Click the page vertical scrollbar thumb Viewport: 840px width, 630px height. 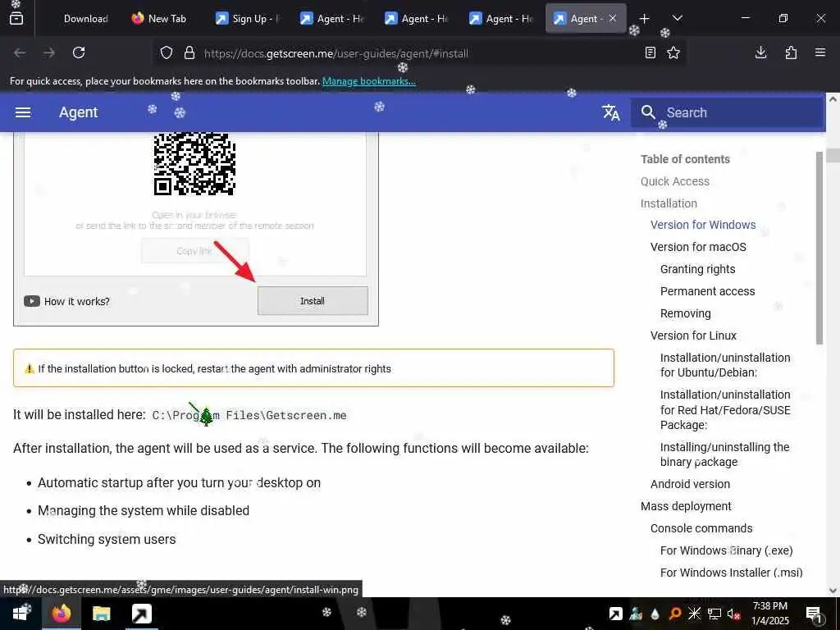833,155
